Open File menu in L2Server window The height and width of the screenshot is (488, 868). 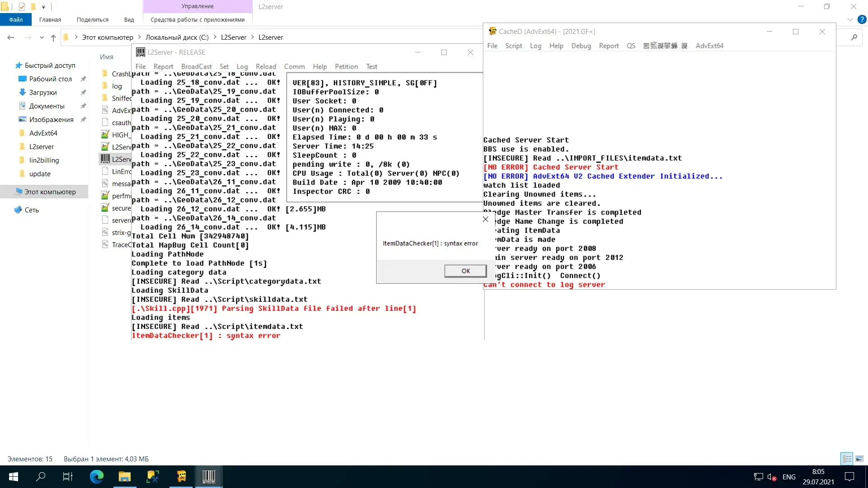(141, 66)
